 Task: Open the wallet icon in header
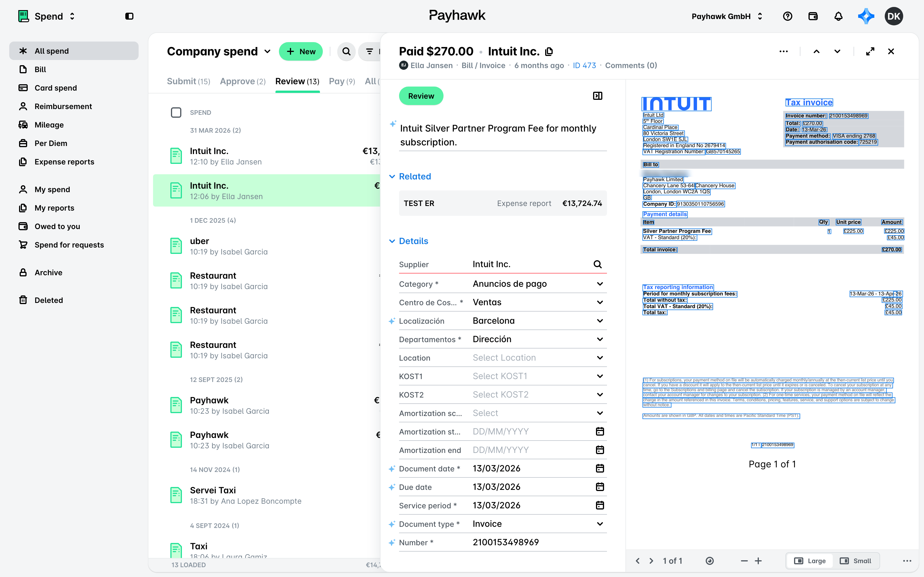813,16
